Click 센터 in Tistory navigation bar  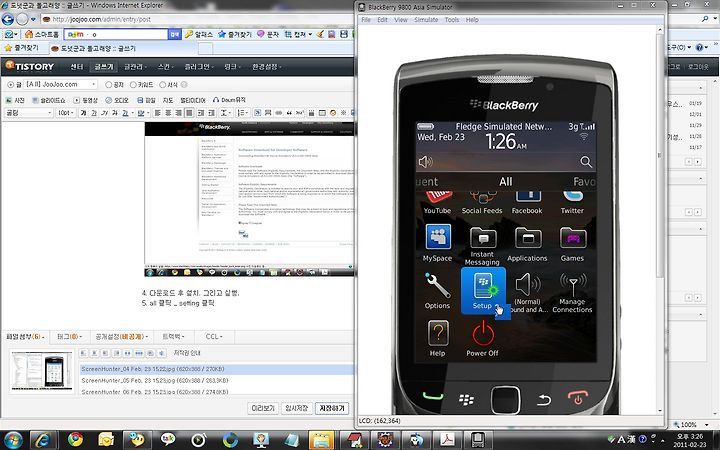click(x=77, y=67)
